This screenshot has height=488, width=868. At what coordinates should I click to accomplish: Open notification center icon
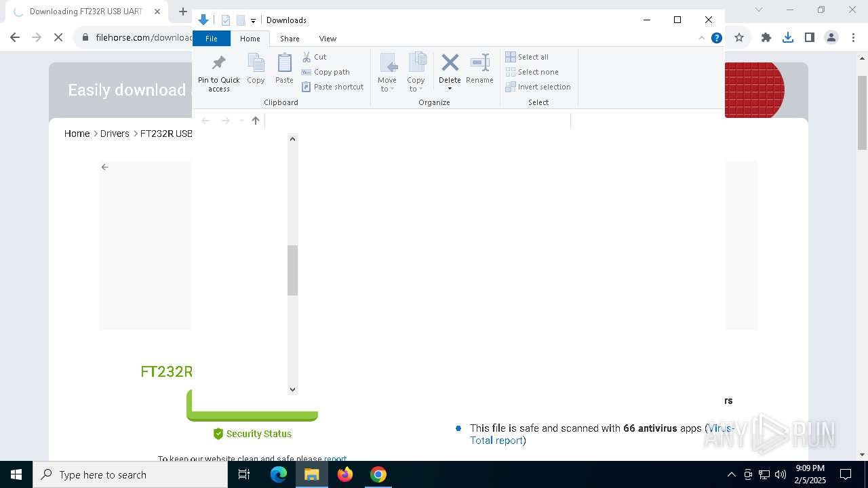(x=846, y=474)
